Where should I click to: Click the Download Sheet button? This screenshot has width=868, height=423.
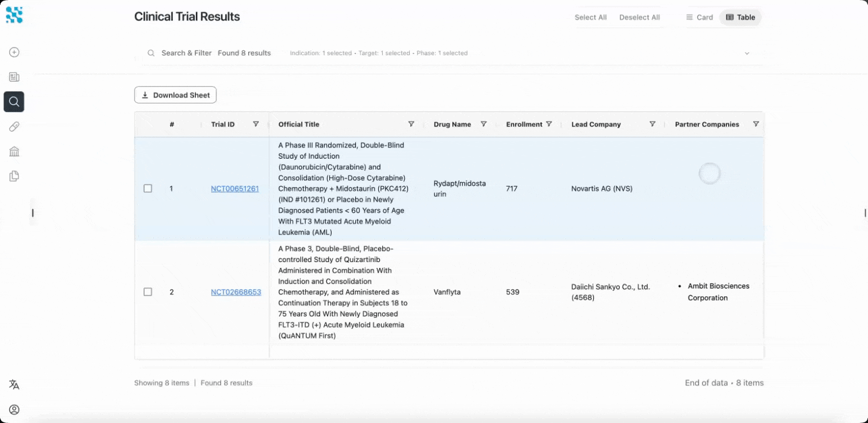pos(175,95)
